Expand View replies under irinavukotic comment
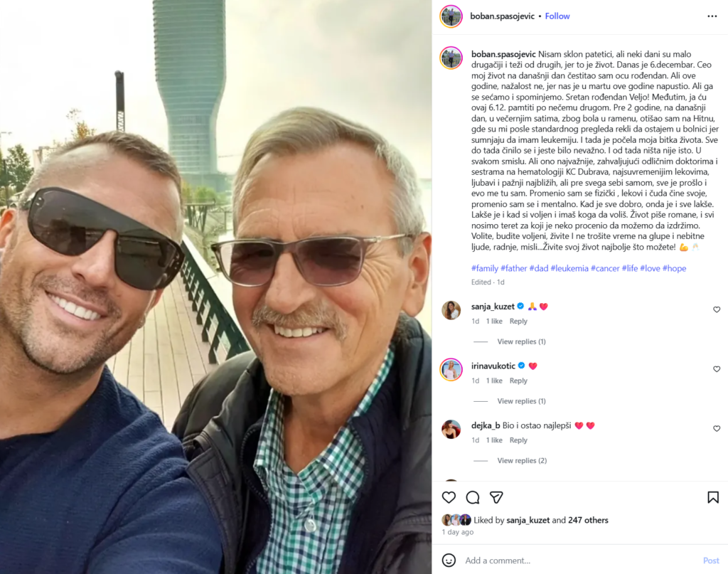728x574 pixels. (x=521, y=400)
